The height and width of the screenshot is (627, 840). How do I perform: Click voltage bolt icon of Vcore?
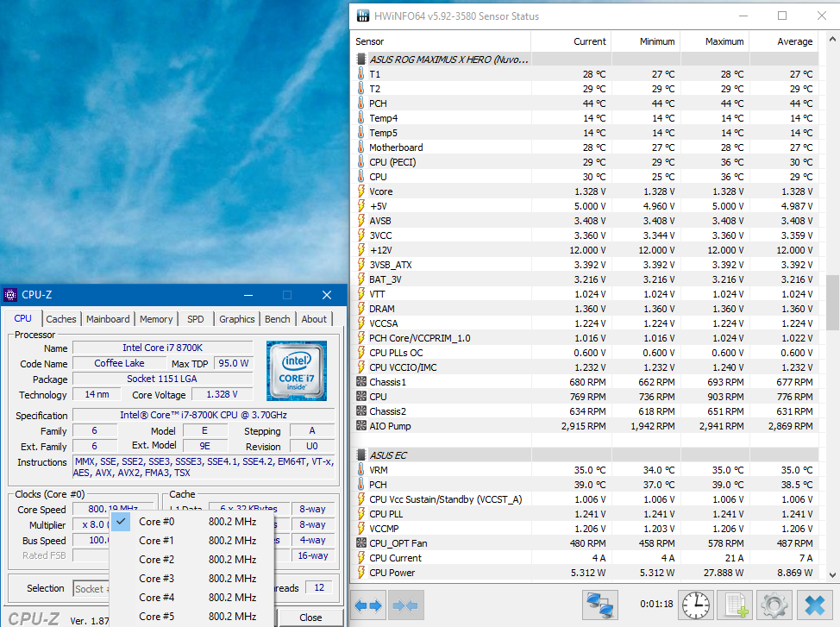(x=361, y=191)
